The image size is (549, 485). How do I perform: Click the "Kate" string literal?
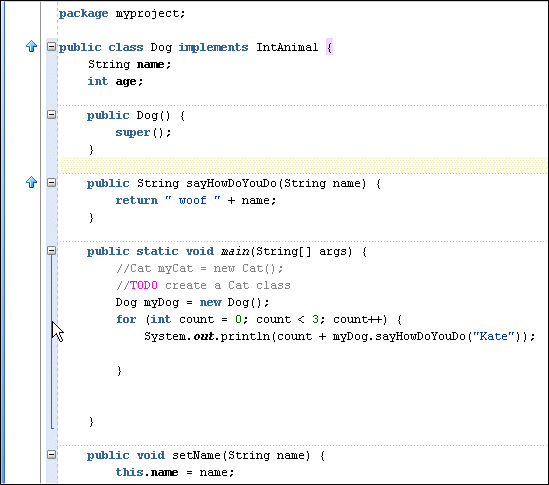(x=494, y=336)
